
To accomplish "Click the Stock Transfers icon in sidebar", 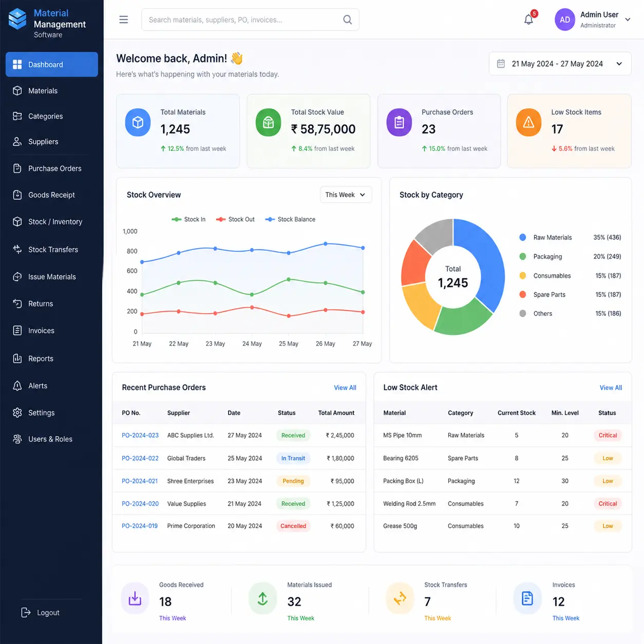I will click(17, 249).
